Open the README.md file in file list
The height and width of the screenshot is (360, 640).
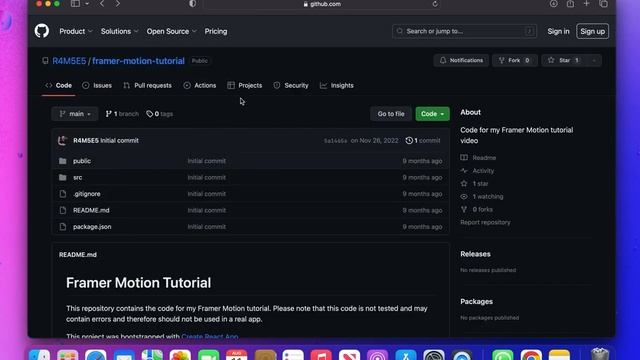(x=91, y=210)
